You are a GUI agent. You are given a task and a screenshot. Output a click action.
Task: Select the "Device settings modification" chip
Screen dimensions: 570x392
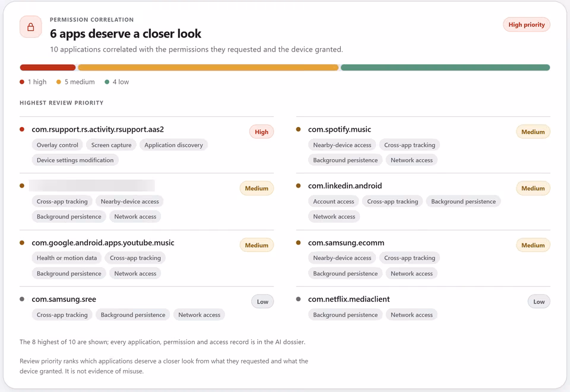click(75, 160)
